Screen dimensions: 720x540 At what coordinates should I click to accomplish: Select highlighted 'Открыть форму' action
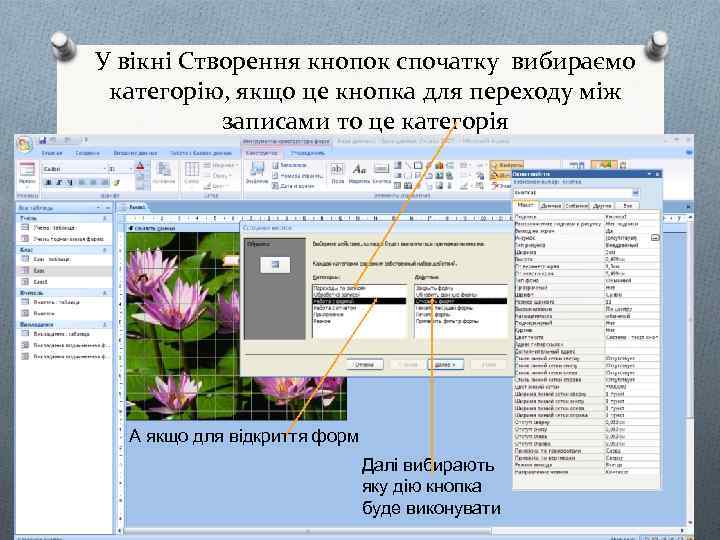(461, 301)
